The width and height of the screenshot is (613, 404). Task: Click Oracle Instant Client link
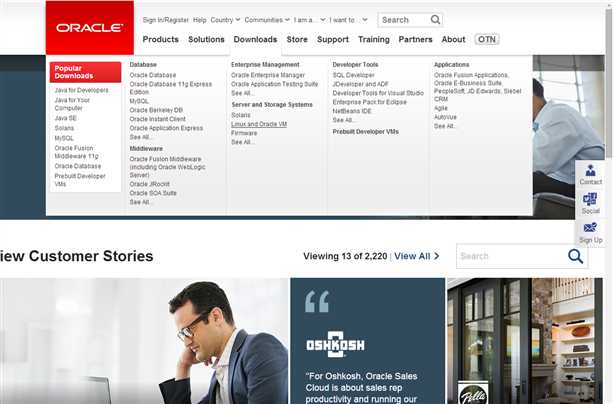point(158,119)
